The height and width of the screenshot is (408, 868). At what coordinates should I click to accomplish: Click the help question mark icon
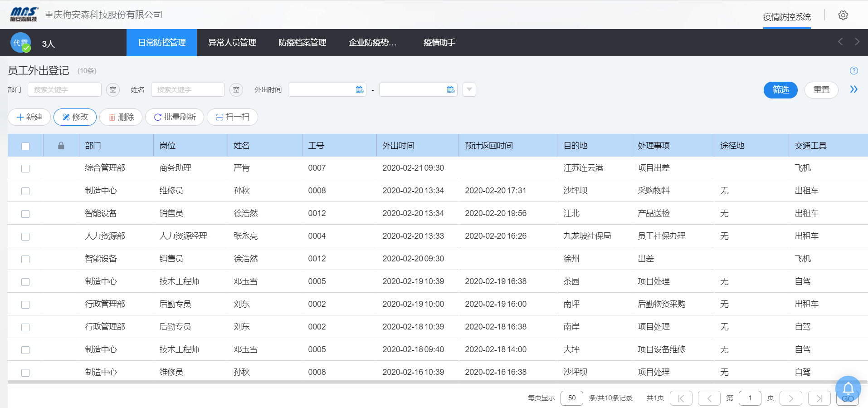[x=853, y=71]
